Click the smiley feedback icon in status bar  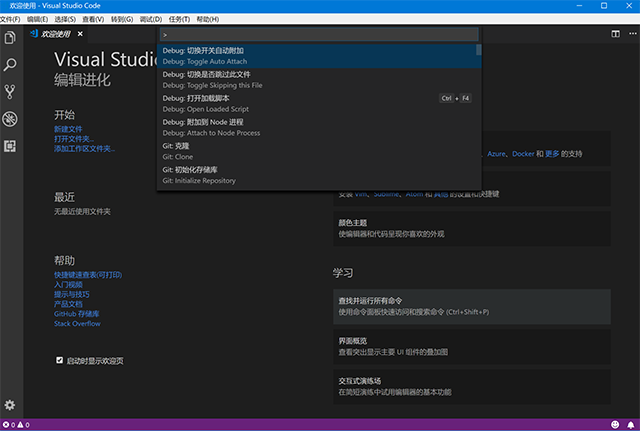615,425
